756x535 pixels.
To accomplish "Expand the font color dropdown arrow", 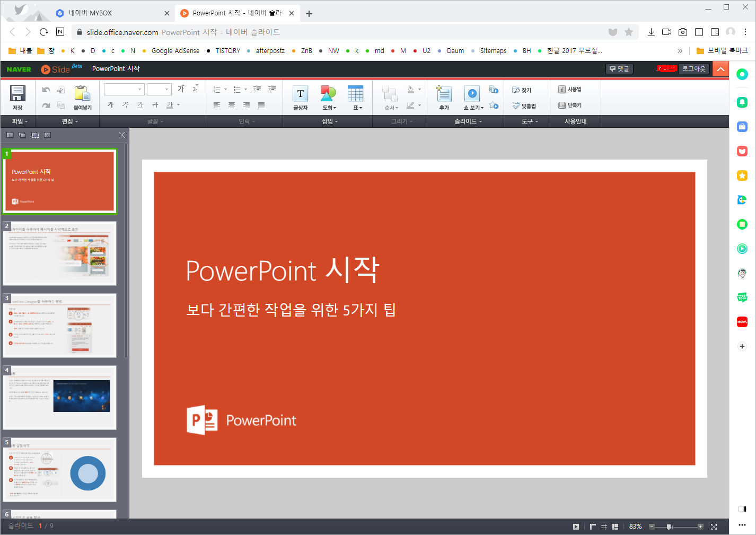I will pos(179,105).
